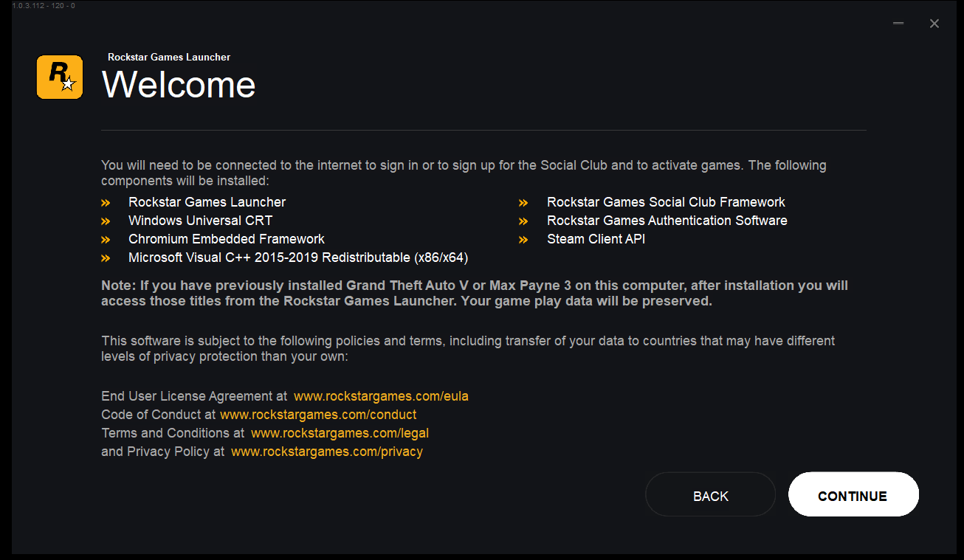Click the Rockstar Games logo icon

click(59, 77)
